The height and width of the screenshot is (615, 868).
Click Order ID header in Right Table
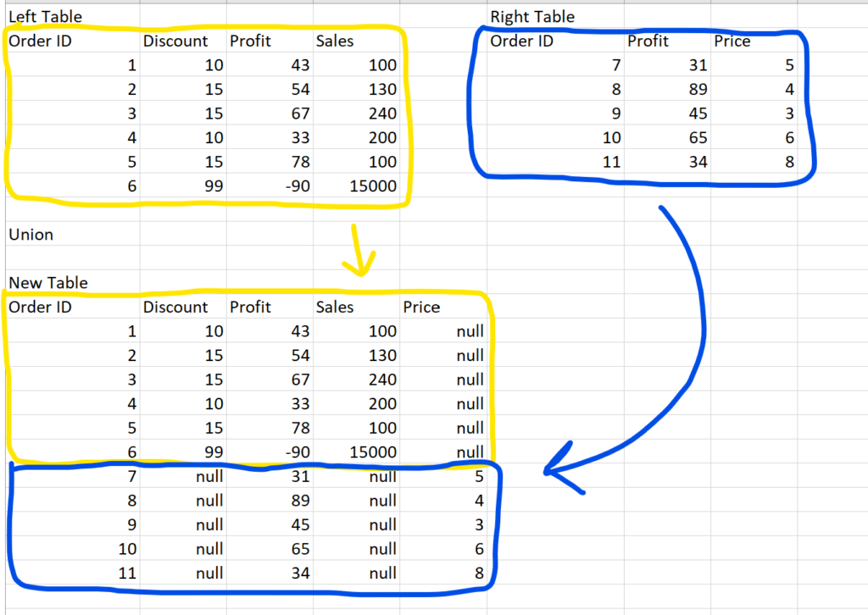click(x=522, y=41)
